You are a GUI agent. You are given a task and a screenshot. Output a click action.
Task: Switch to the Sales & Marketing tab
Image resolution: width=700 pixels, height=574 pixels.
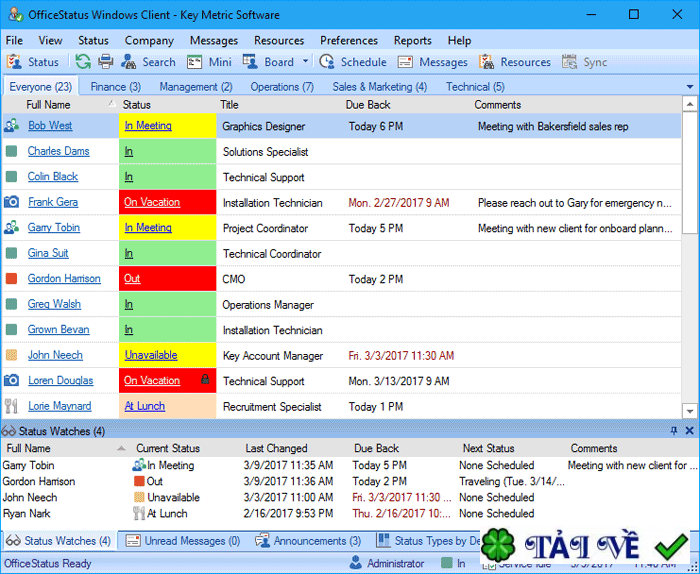379,87
